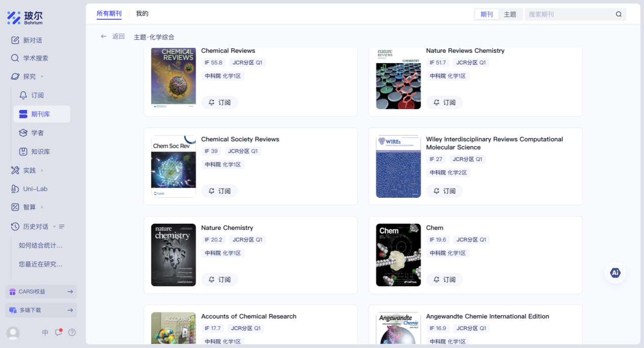Collapse the 探究 section

[x=42, y=76]
